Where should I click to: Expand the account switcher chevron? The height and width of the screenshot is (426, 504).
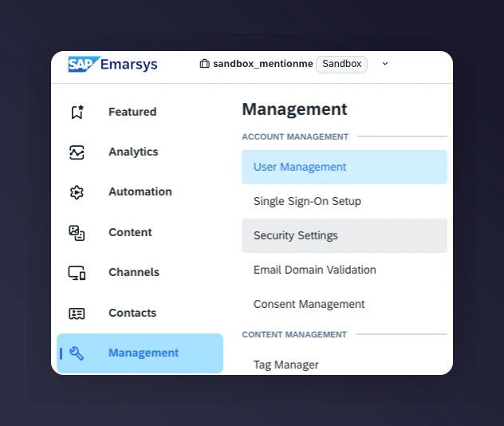coord(384,64)
